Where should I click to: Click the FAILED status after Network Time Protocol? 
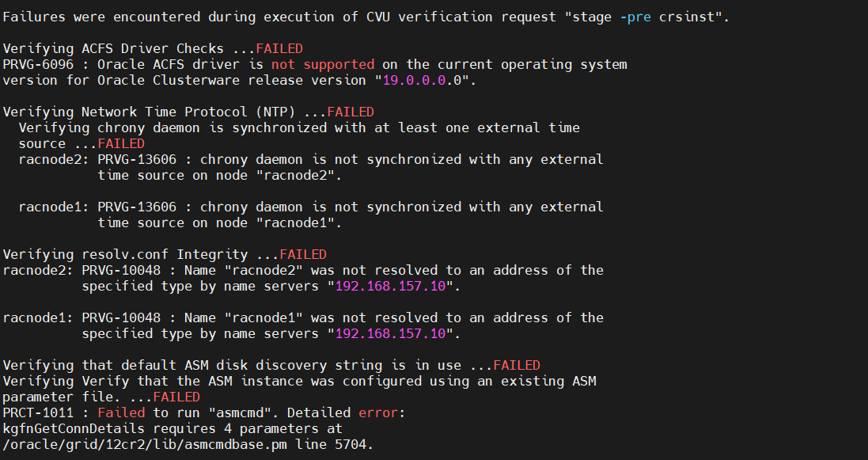point(351,112)
